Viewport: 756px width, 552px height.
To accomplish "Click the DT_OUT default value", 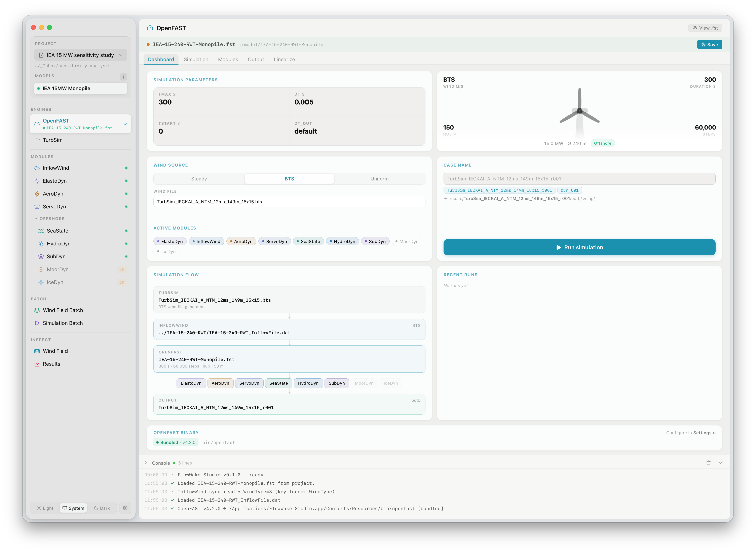I will [x=306, y=131].
